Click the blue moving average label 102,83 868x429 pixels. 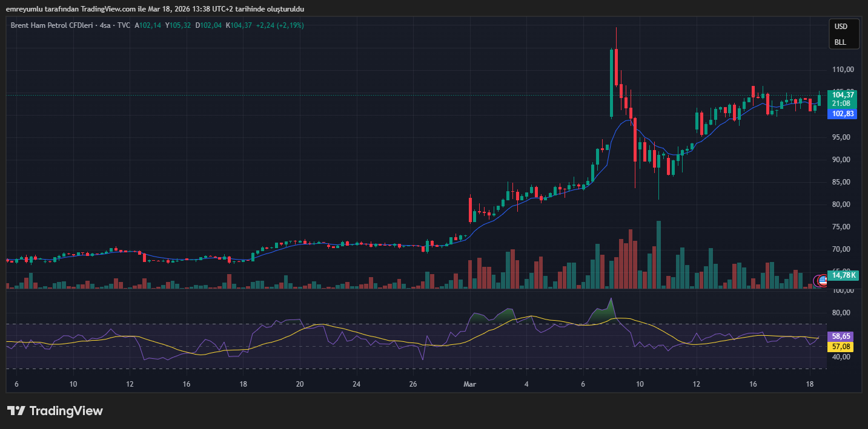(843, 114)
